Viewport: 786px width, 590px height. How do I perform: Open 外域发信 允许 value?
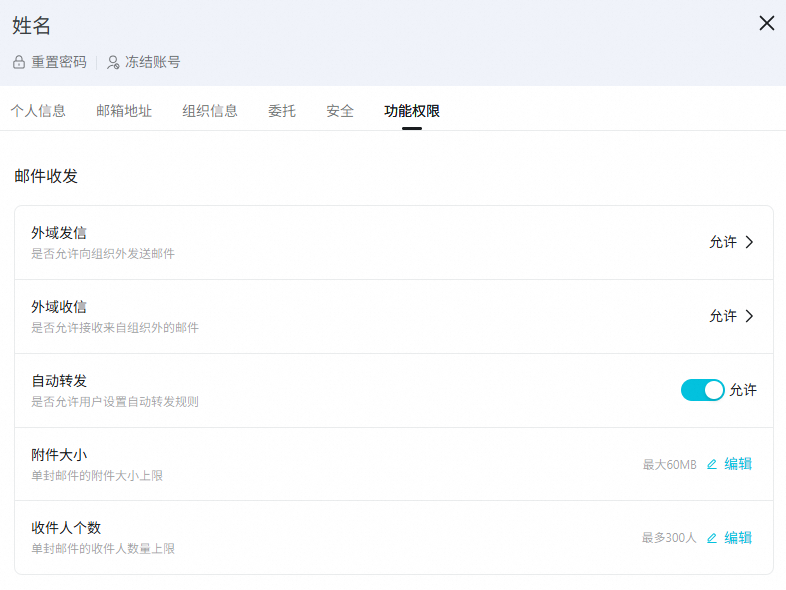(723, 242)
